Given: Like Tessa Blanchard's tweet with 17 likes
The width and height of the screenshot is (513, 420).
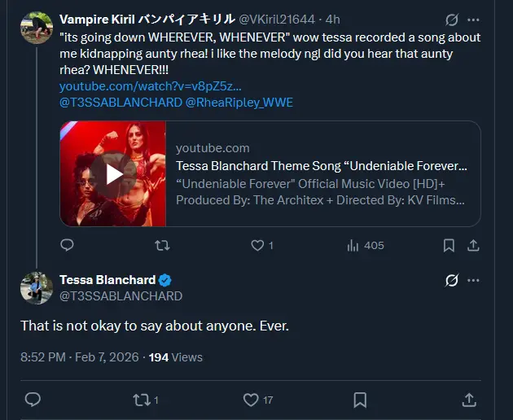Looking at the screenshot, I should coord(251,399).
